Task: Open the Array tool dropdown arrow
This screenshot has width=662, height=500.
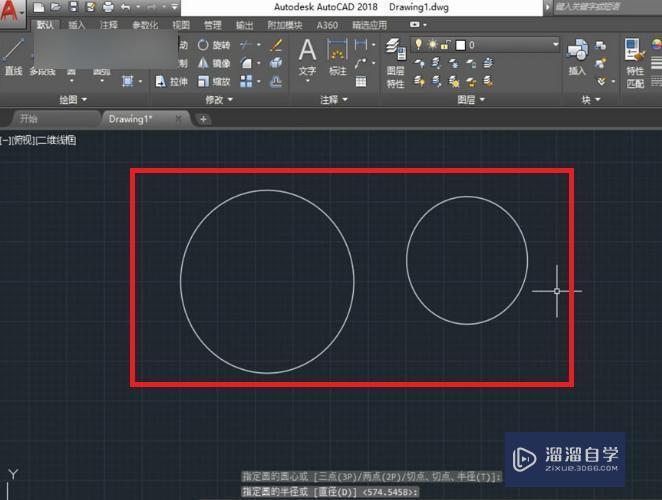Action: coord(258,81)
